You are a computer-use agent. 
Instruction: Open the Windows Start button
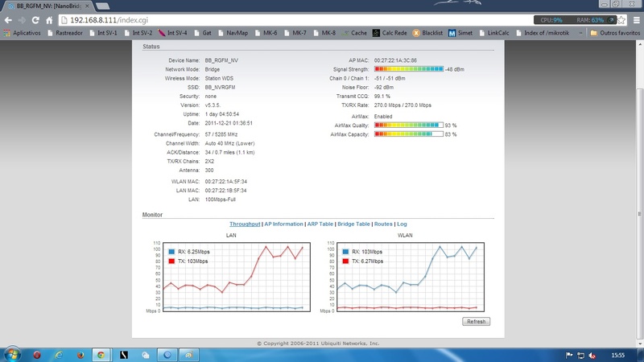coord(12,355)
